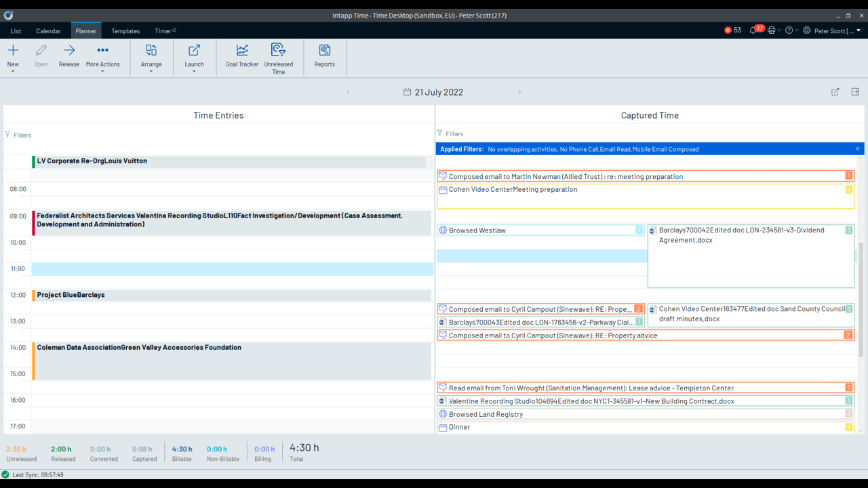This screenshot has height=488, width=868.
Task: Click the Browsed Westlaw globe icon
Action: point(443,230)
